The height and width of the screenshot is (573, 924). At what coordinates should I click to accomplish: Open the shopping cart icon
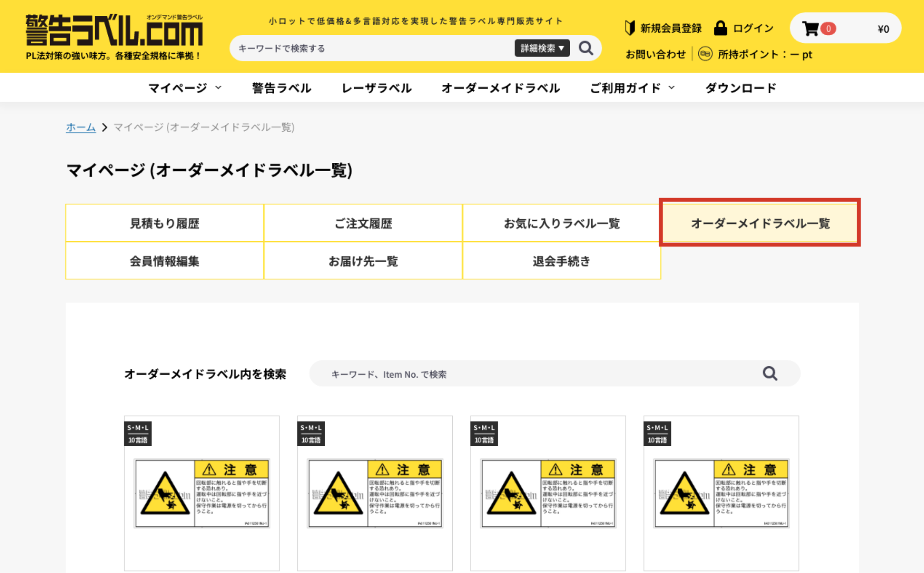(810, 29)
